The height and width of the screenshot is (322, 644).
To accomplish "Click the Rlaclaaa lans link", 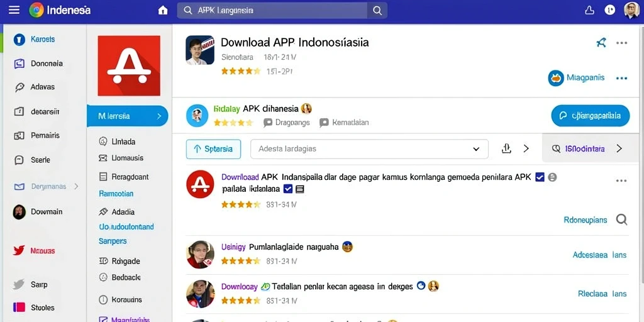I will click(x=602, y=294).
